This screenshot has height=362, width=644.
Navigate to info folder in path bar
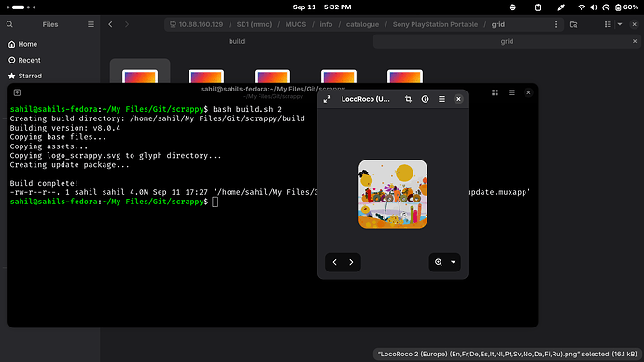coord(326,24)
